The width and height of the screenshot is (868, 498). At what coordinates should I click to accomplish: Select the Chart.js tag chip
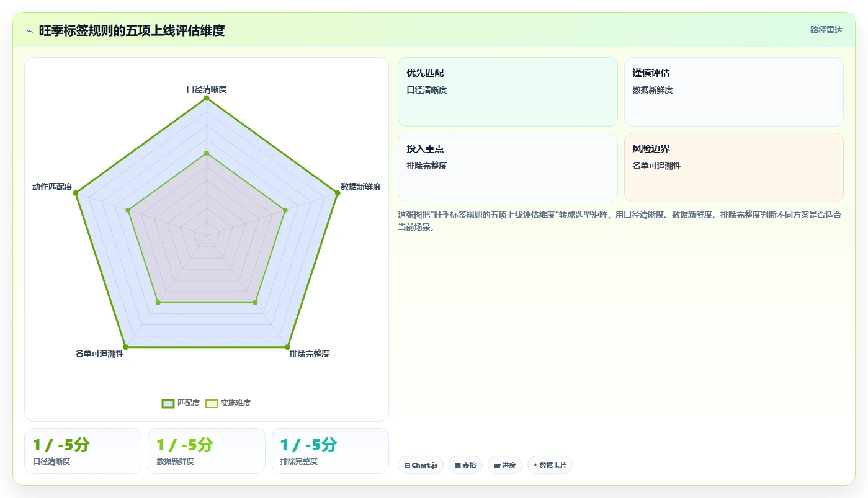pyautogui.click(x=421, y=465)
